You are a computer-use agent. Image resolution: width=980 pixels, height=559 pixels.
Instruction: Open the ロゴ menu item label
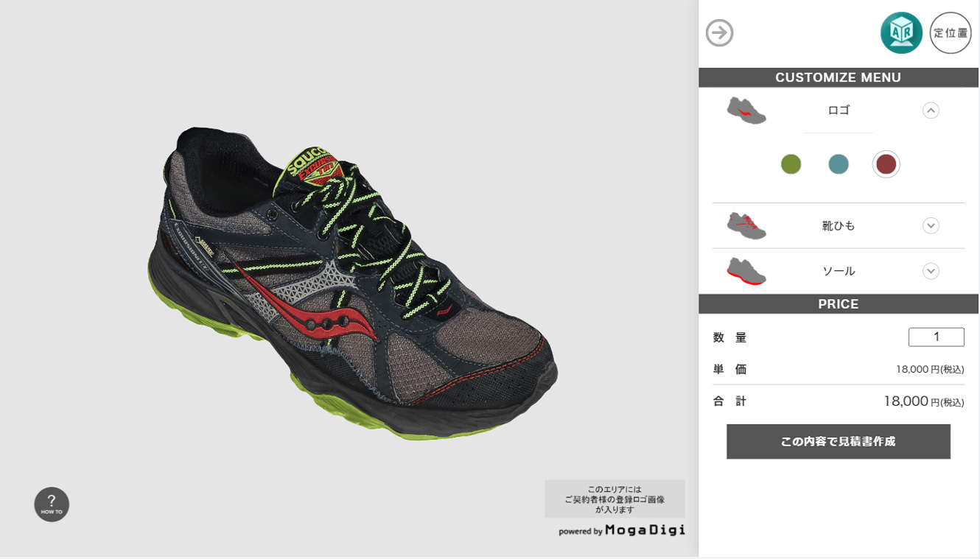(x=839, y=110)
